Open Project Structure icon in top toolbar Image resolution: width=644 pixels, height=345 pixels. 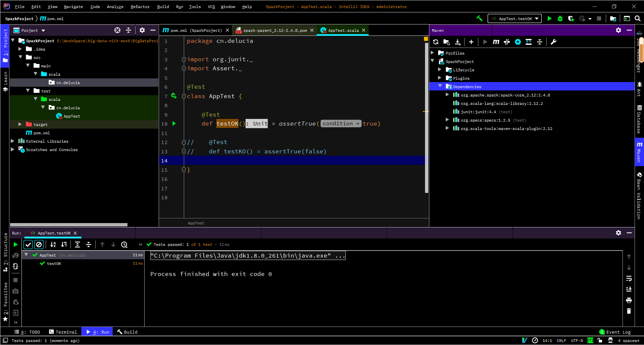click(613, 18)
